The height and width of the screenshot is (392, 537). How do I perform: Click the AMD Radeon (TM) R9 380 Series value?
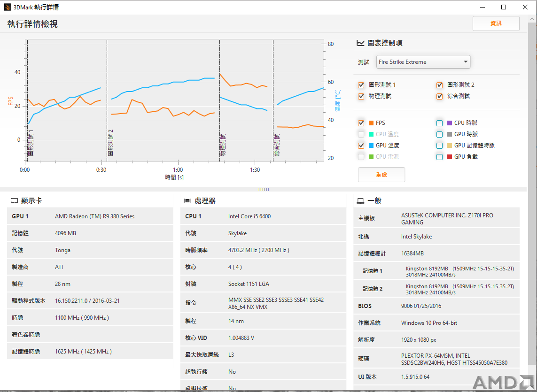pos(94,216)
